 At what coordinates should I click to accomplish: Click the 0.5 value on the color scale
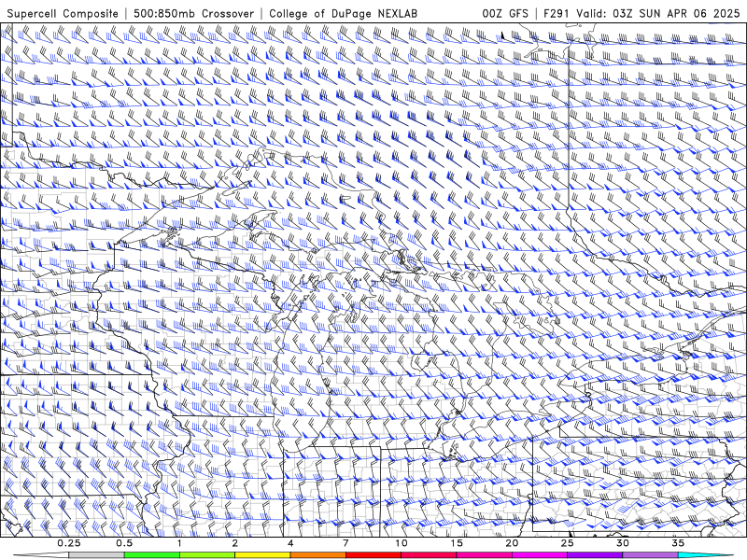tap(124, 543)
